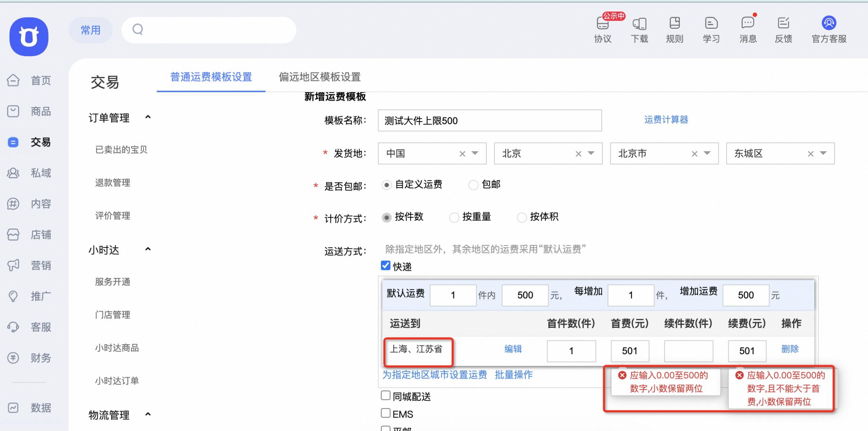This screenshot has width=868, height=431.
Task: Open 门店管理 menu item
Action: pyautogui.click(x=112, y=315)
